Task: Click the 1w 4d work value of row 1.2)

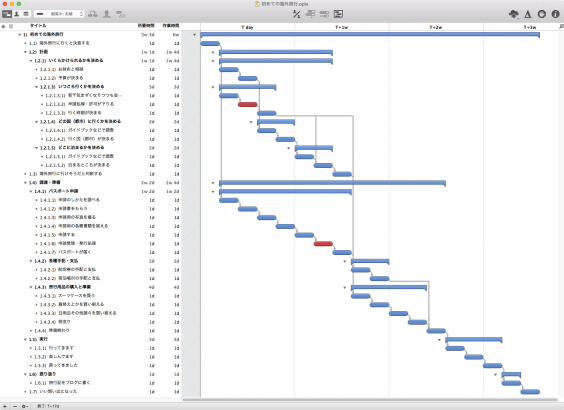Action: (173, 52)
